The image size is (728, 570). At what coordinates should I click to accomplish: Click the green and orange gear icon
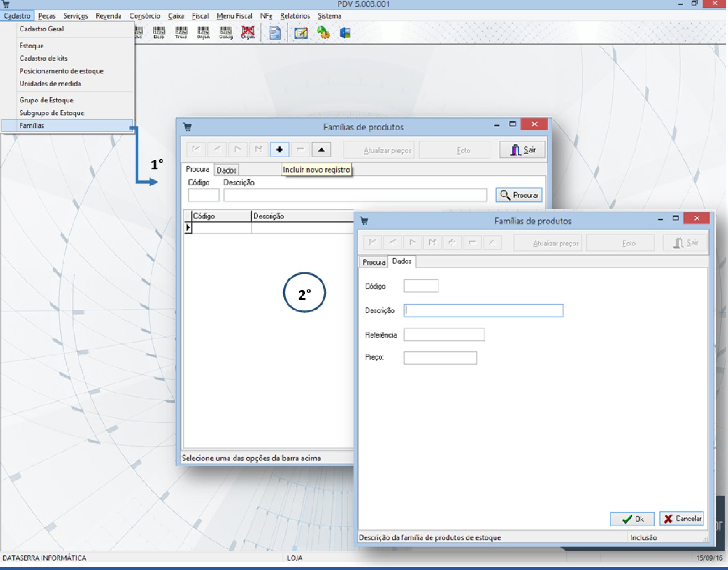[x=323, y=33]
